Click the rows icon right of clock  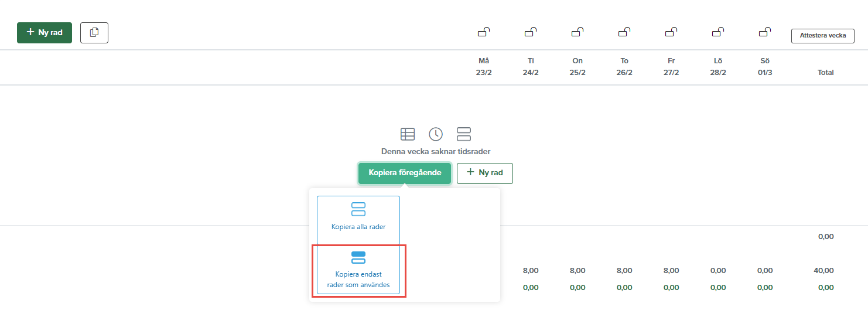464,134
